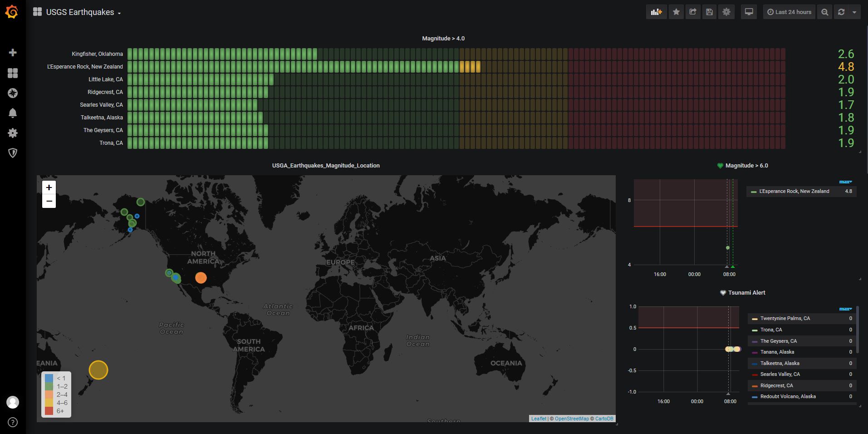
Task: Click the 4.8 max value in legend
Action: (x=848, y=192)
